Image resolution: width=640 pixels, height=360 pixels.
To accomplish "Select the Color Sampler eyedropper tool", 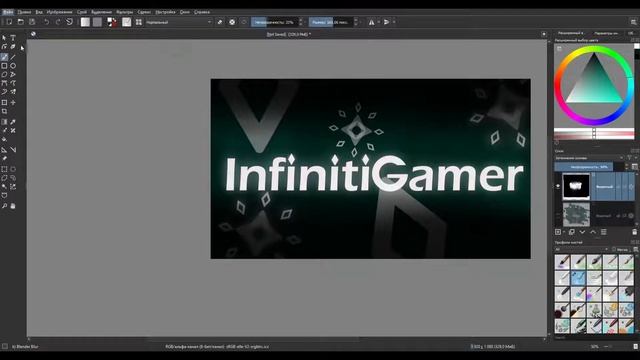I will click(x=13, y=122).
